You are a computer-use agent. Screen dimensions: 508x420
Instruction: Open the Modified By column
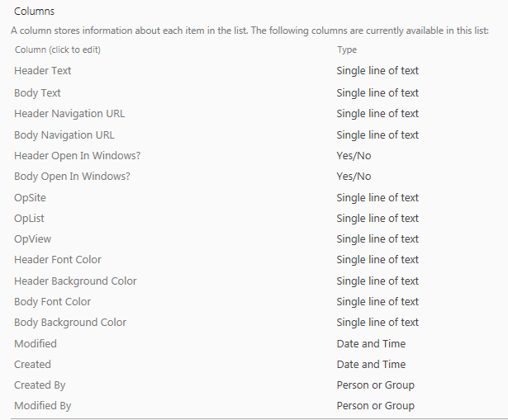(42, 406)
